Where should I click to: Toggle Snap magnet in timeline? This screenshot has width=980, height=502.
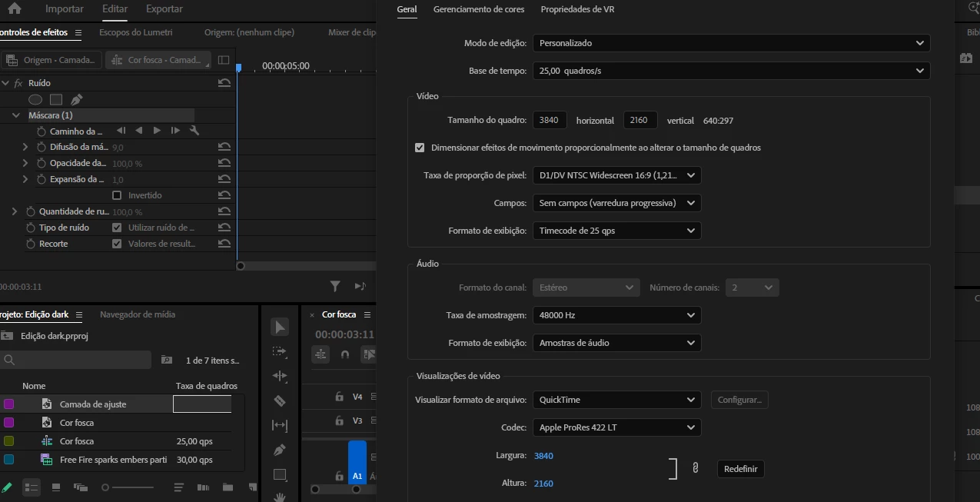point(345,354)
